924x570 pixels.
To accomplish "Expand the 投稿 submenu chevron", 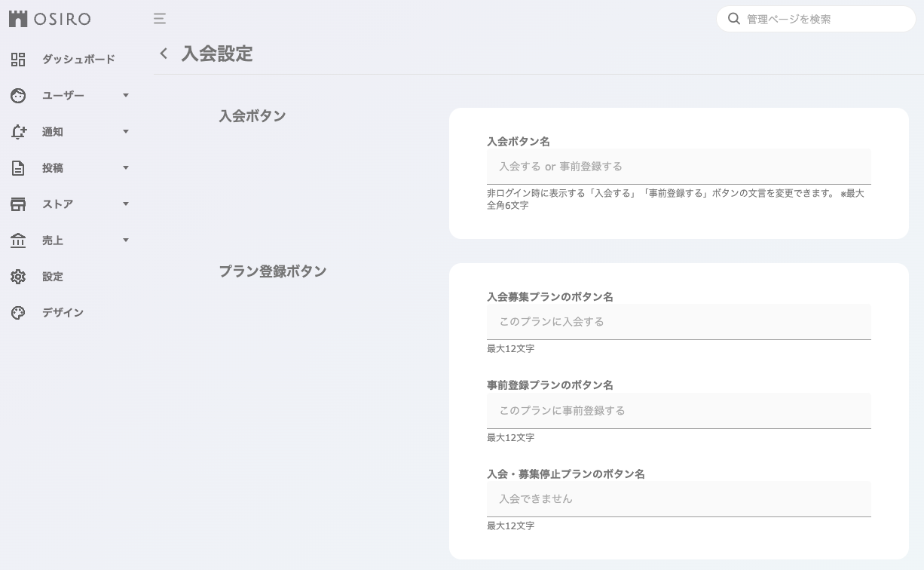I will point(126,167).
